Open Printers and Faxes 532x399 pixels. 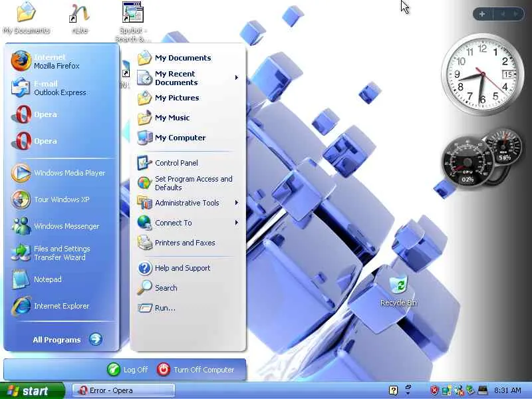pos(188,243)
